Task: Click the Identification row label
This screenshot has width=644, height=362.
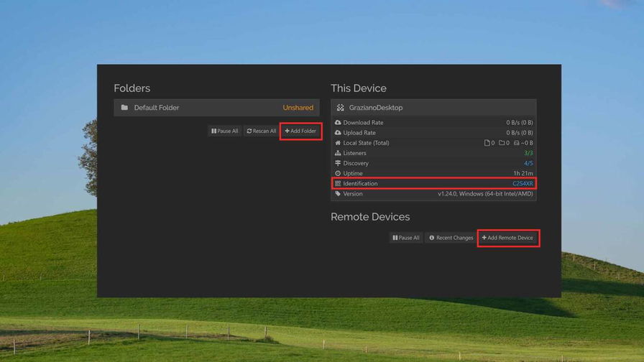Action: (x=360, y=183)
